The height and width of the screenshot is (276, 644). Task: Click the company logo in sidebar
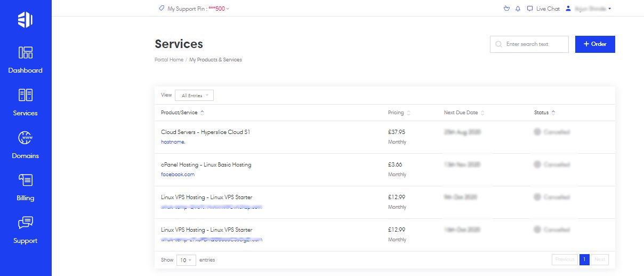pos(25,20)
